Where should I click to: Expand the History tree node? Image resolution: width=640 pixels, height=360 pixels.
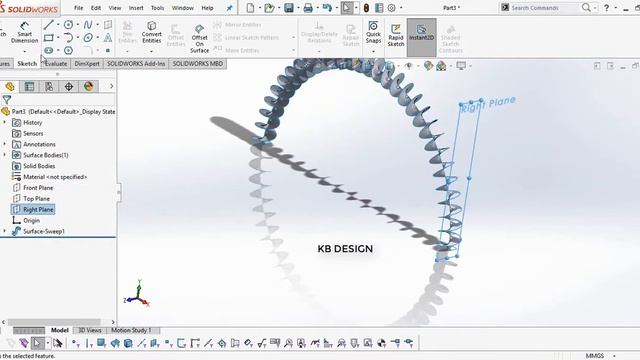[x=4, y=122]
